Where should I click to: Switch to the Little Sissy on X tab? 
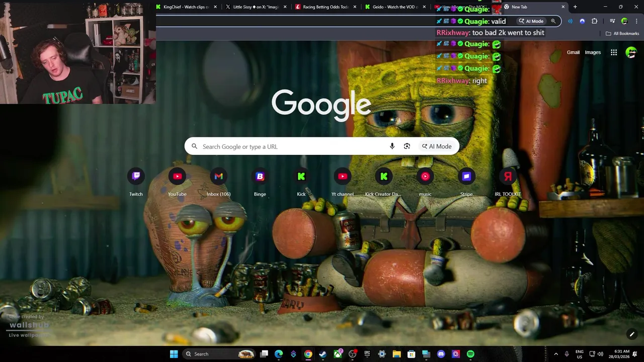(x=257, y=7)
